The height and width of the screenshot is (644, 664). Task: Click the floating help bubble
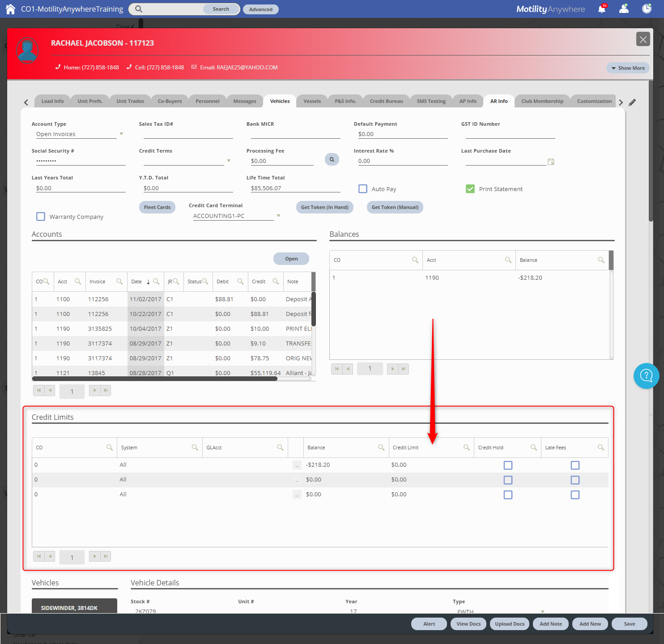646,376
